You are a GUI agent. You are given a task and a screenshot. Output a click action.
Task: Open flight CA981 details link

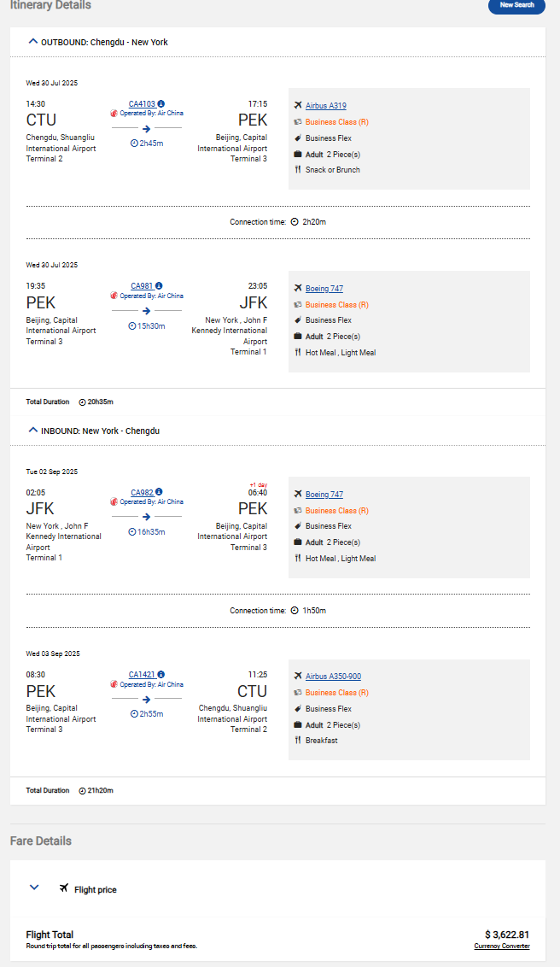click(141, 286)
